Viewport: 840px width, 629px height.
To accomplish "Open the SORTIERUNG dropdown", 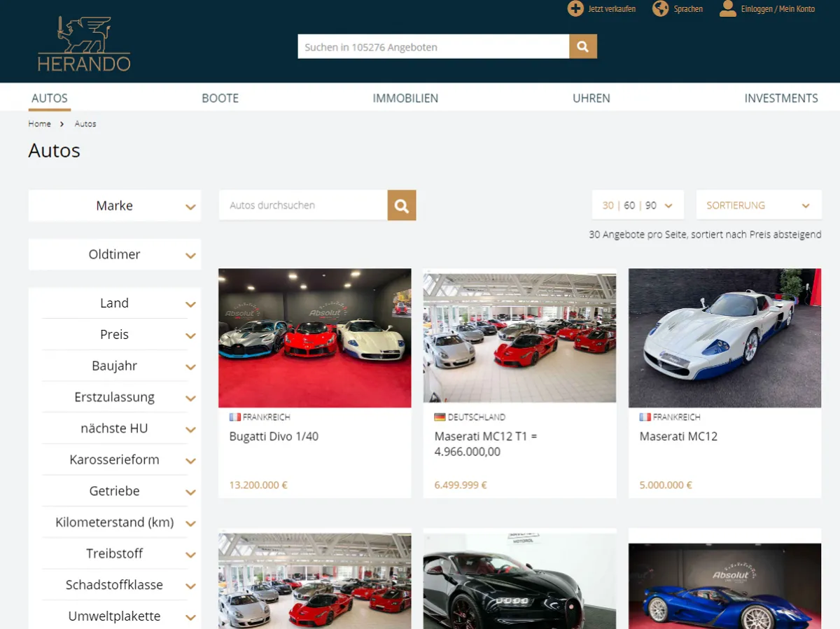I will click(758, 205).
